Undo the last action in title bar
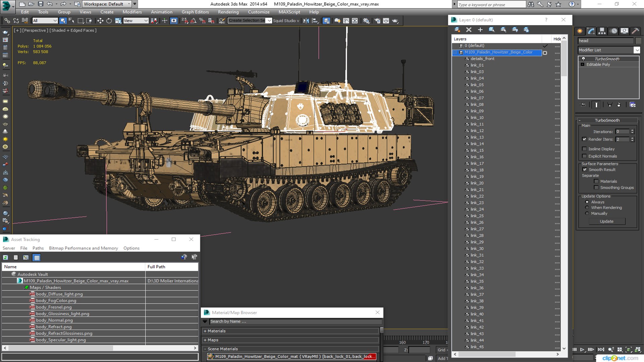Screen dimensions: 644x362 pos(50,4)
